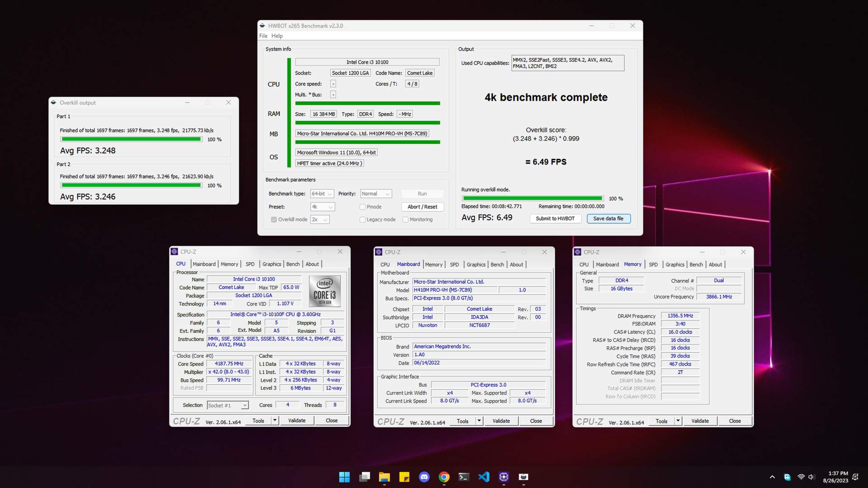
Task: Show hidden system tray icons
Action: (x=772, y=477)
